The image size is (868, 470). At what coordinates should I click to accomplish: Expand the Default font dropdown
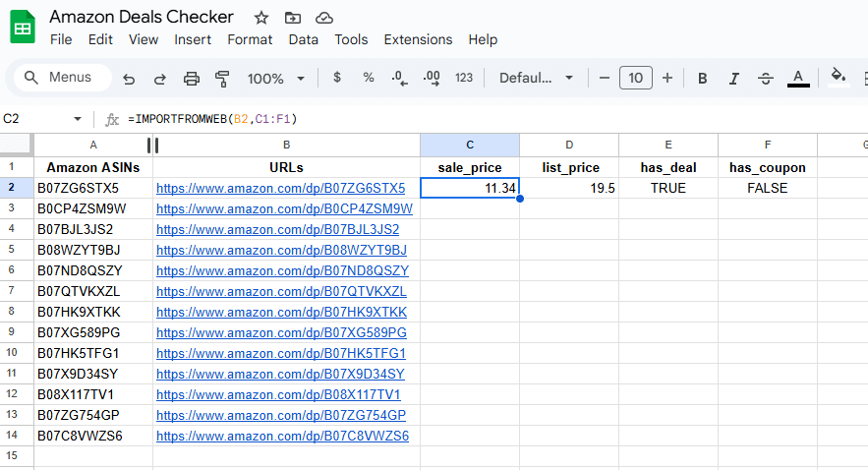click(535, 79)
